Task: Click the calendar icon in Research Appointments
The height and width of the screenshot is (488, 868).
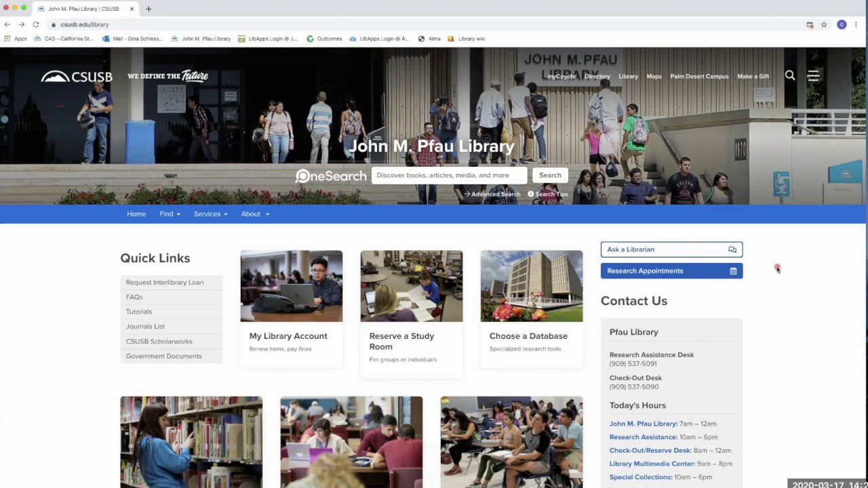Action: 733,271
